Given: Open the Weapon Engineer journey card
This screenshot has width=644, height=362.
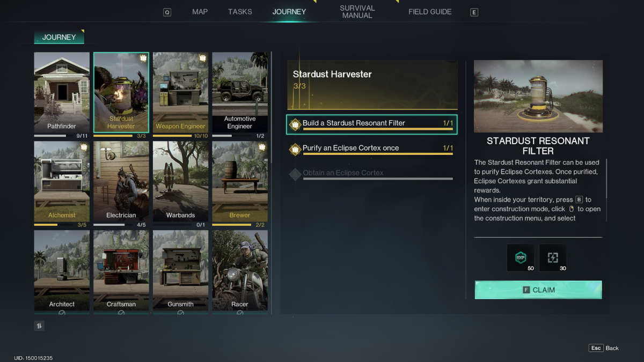Looking at the screenshot, I should pyautogui.click(x=180, y=92).
